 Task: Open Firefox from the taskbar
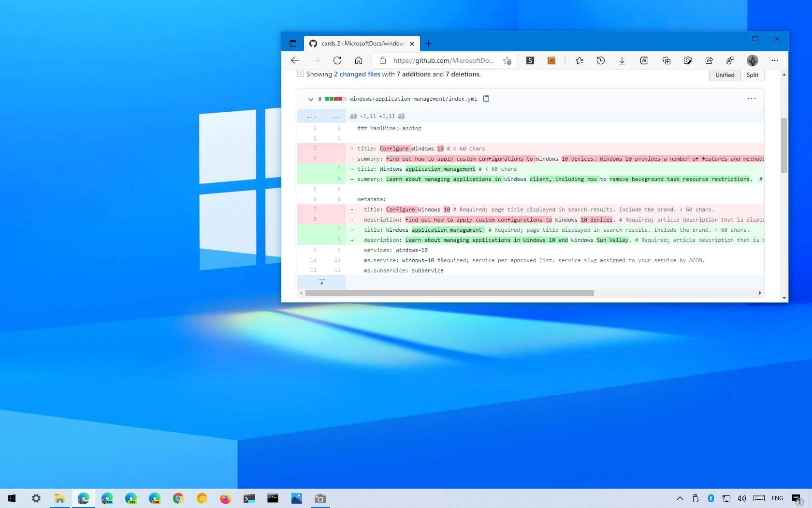coord(225,498)
